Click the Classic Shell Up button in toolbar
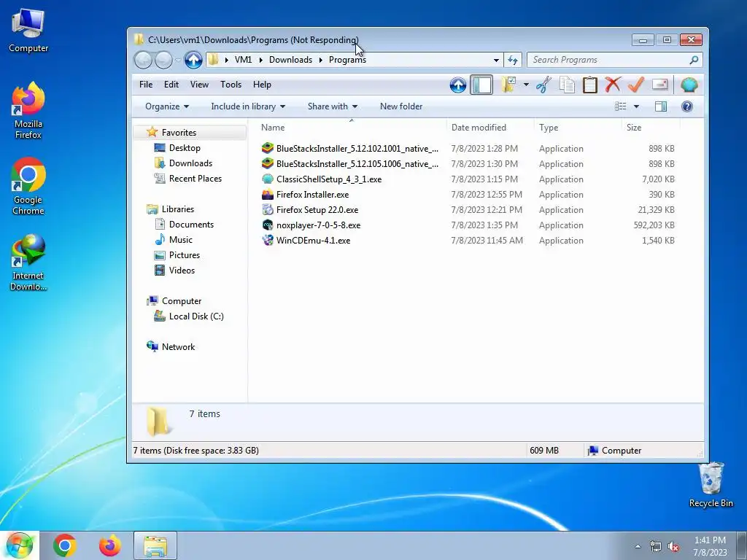 tap(458, 85)
